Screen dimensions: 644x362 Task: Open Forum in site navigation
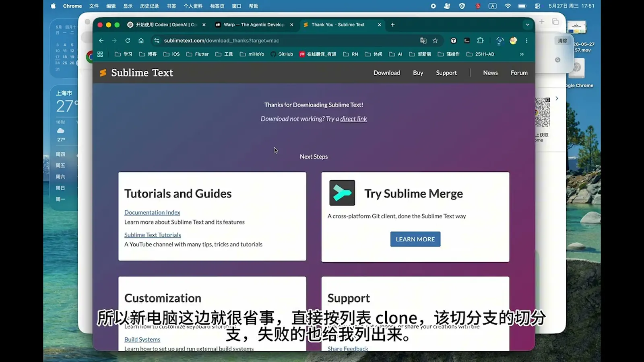click(x=519, y=73)
